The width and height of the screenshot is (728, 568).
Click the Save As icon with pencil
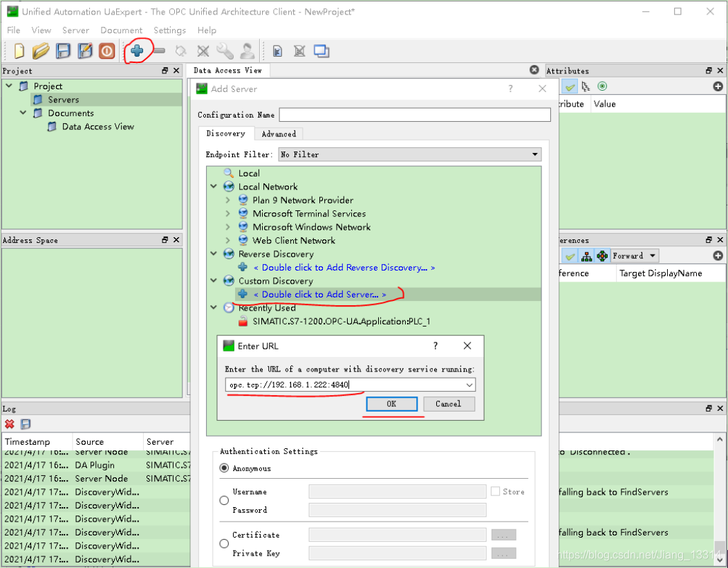[x=84, y=51]
